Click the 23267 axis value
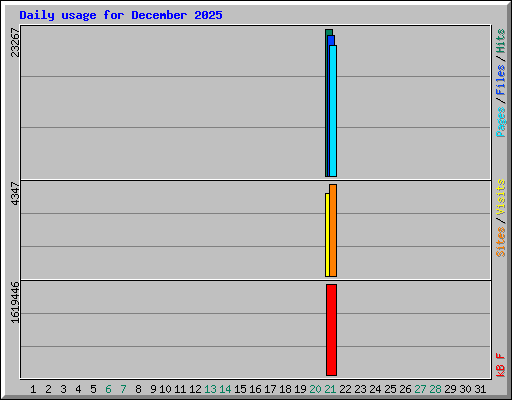The height and width of the screenshot is (400, 512). 15,42
